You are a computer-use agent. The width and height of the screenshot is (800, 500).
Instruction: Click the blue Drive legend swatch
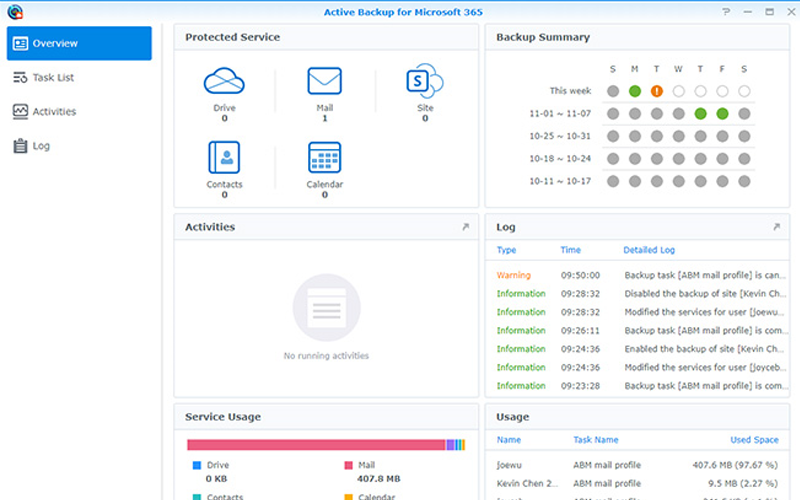197,465
